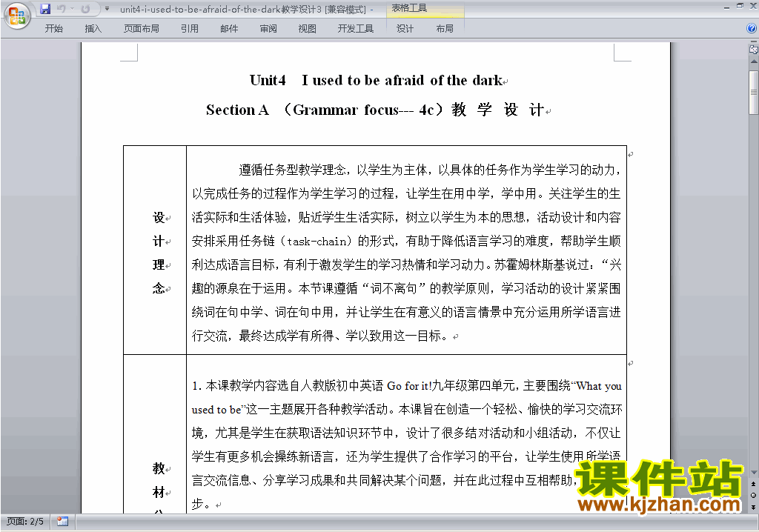
Task: Switch to the 视图 ribbon tab
Action: coord(308,29)
